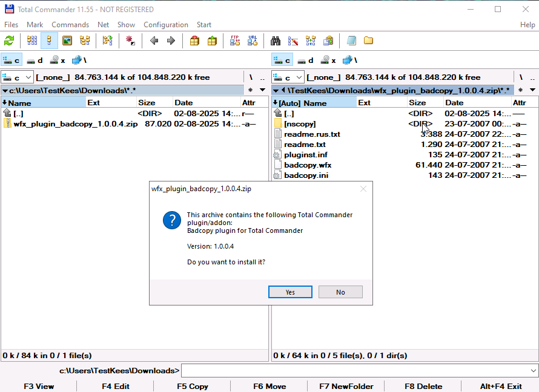Click the triangle before the right zip path
Image resolution: width=539 pixels, height=392 pixels.
(x=276, y=91)
